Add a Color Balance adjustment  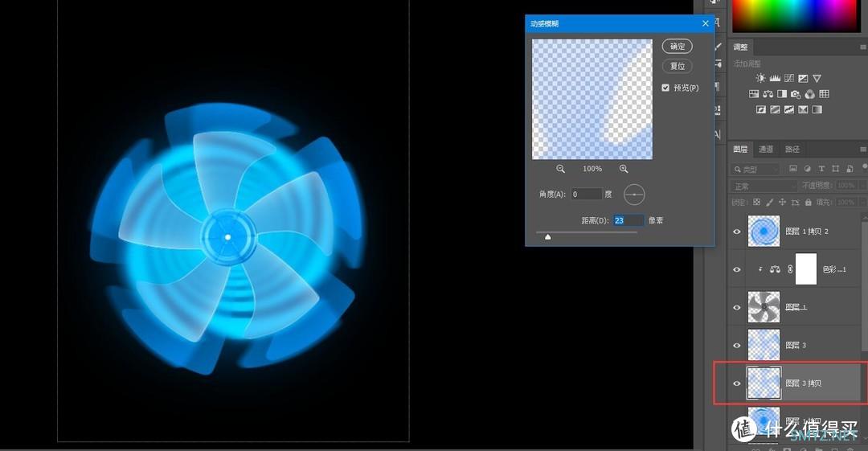tap(768, 93)
